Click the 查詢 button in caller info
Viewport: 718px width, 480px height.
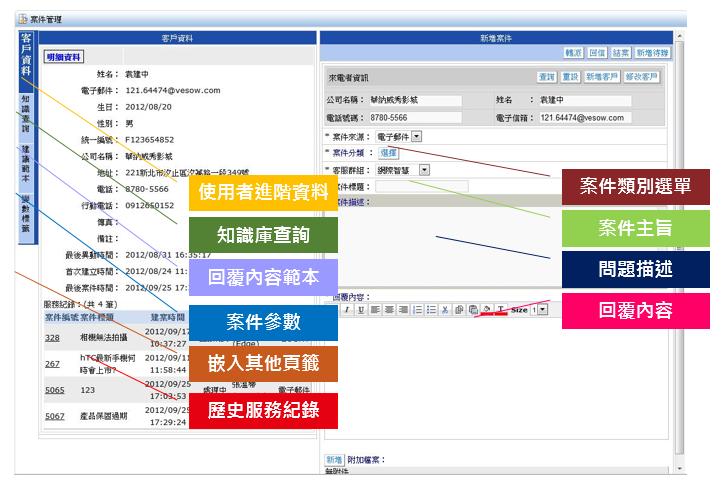coord(546,77)
